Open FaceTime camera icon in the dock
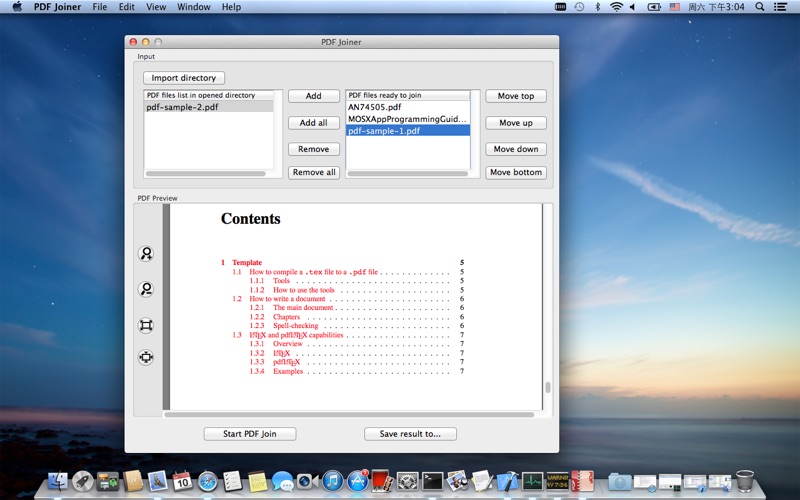 [307, 481]
